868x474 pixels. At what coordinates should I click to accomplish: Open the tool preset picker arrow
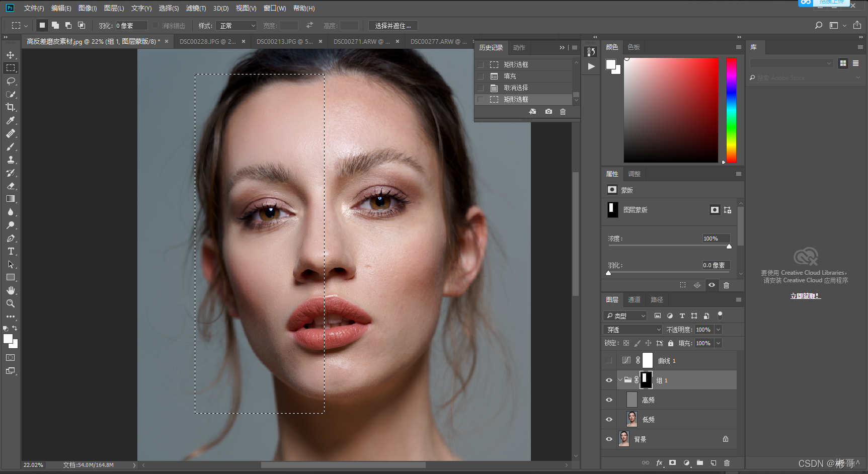[26, 26]
